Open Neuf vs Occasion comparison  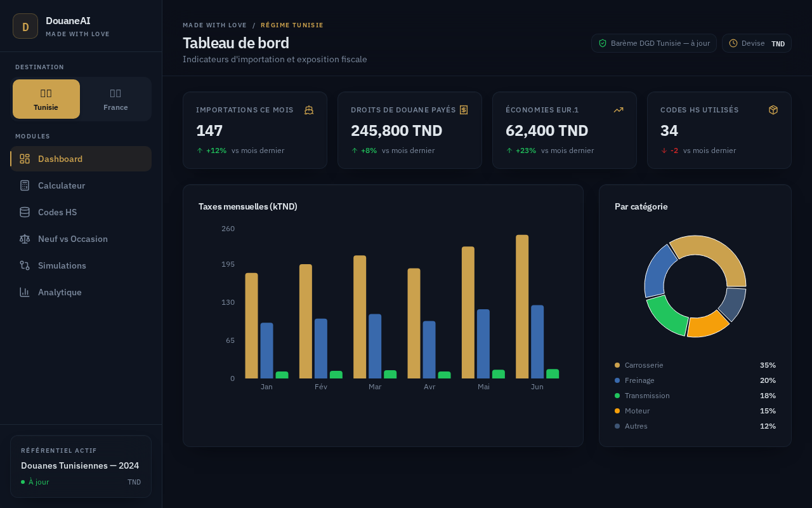pos(81,239)
